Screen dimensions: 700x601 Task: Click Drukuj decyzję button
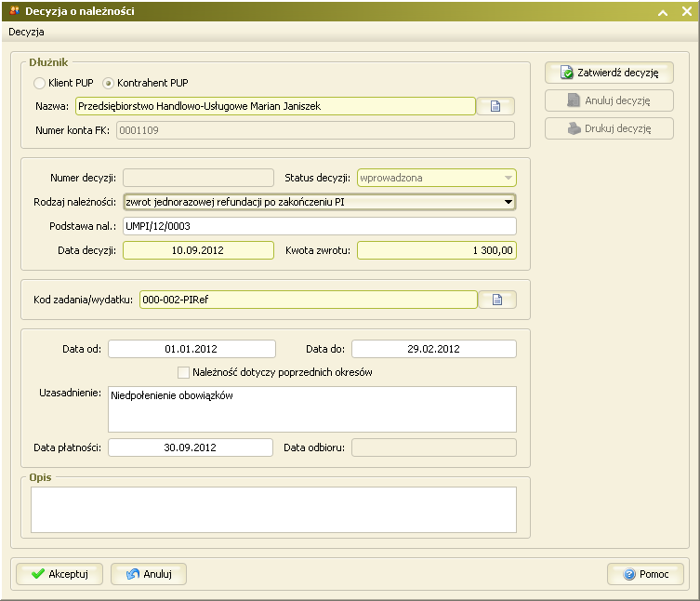(609, 128)
